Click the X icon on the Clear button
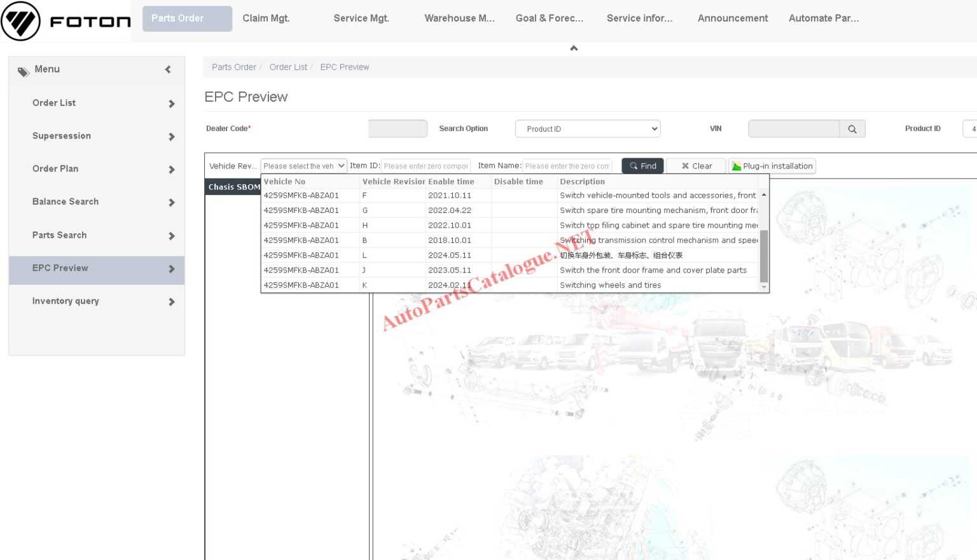 pos(685,166)
